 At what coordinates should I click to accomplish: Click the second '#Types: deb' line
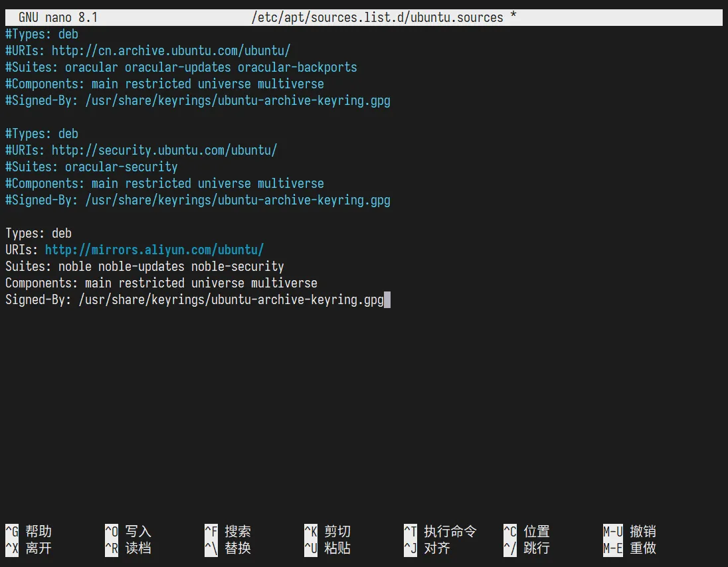click(x=42, y=133)
